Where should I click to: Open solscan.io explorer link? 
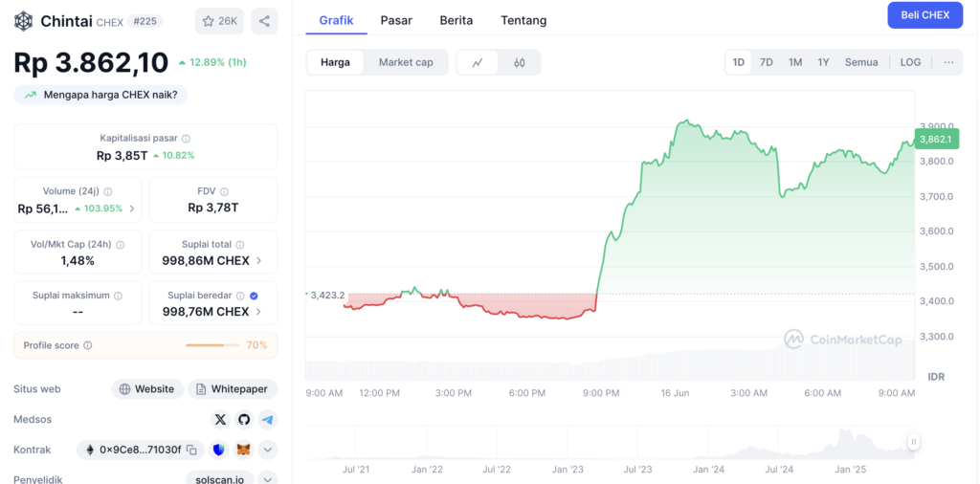pos(219,479)
